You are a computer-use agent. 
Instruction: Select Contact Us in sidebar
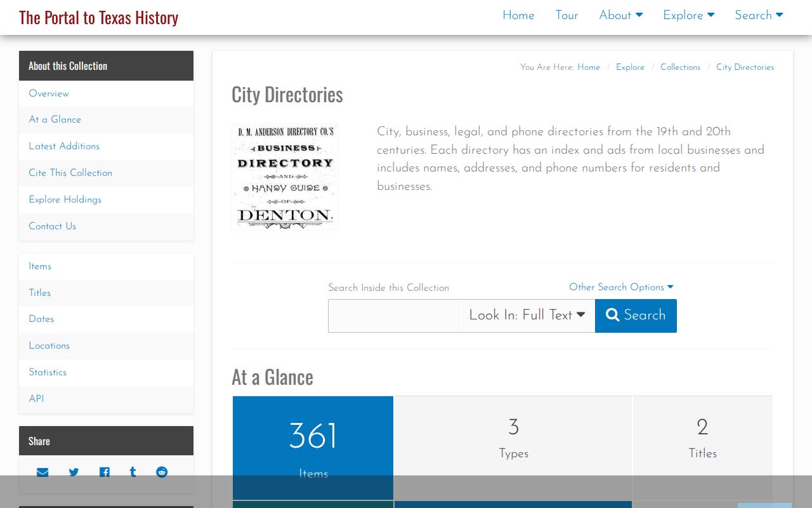pos(106,226)
